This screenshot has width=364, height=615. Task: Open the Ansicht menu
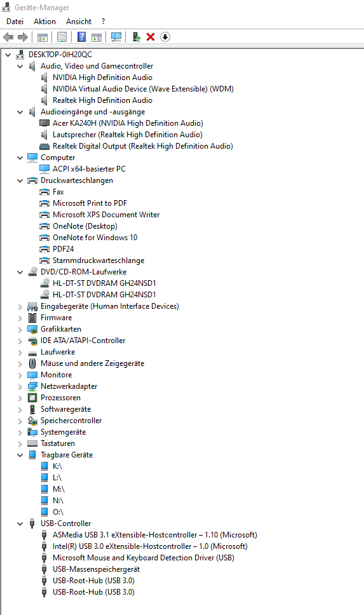tap(79, 22)
